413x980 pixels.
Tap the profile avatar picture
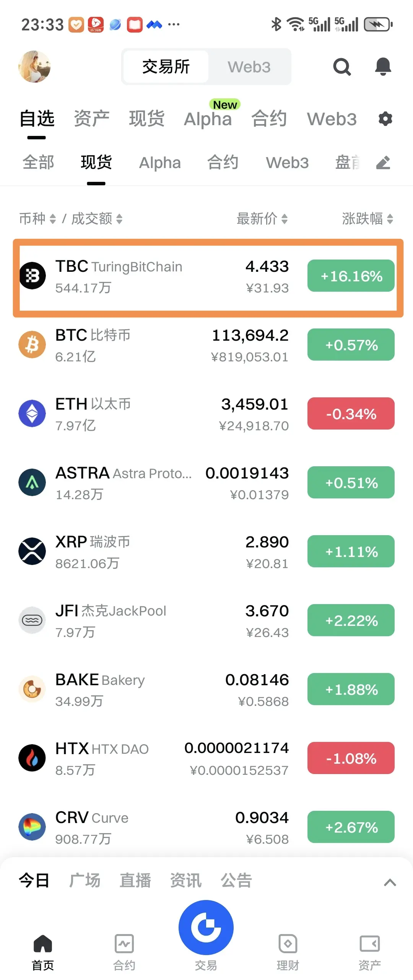(x=34, y=67)
